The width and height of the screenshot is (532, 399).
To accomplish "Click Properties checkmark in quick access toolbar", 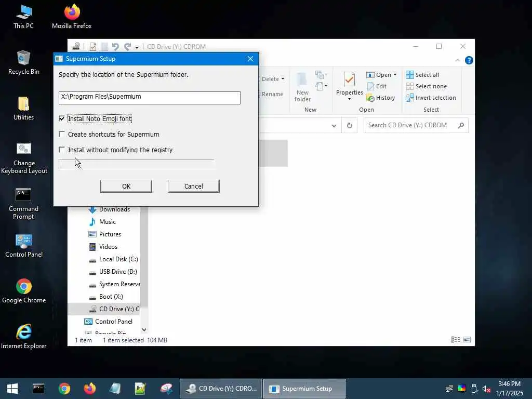I will click(92, 47).
